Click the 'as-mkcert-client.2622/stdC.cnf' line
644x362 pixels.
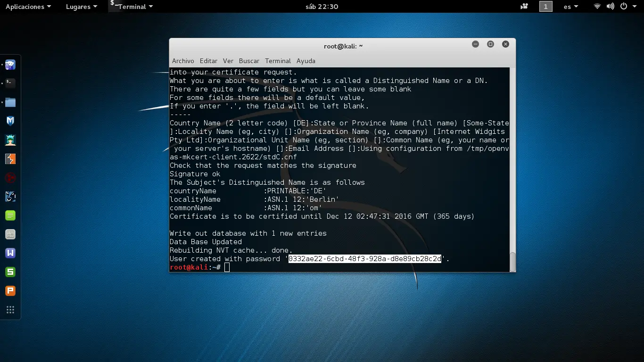click(x=233, y=157)
